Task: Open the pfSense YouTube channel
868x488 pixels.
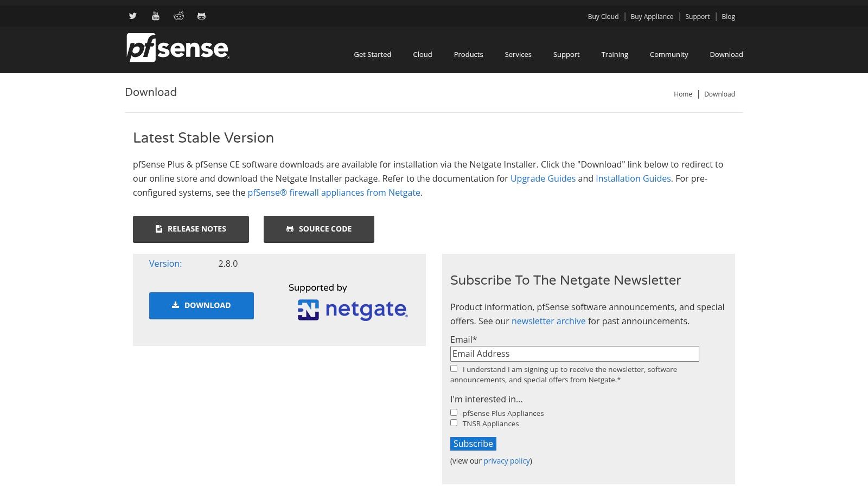Action: [155, 16]
